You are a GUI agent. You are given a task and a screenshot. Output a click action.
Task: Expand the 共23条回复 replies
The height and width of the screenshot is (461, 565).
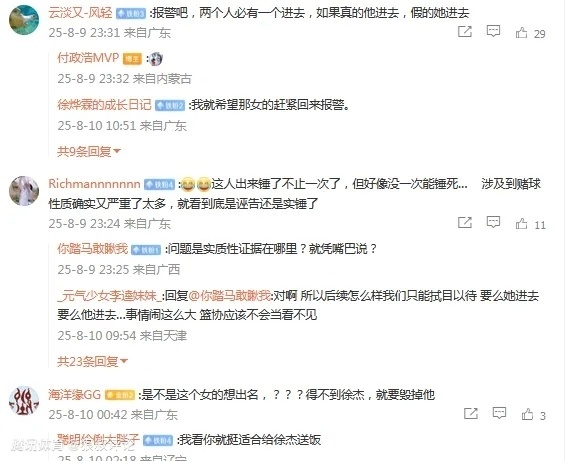click(x=92, y=361)
